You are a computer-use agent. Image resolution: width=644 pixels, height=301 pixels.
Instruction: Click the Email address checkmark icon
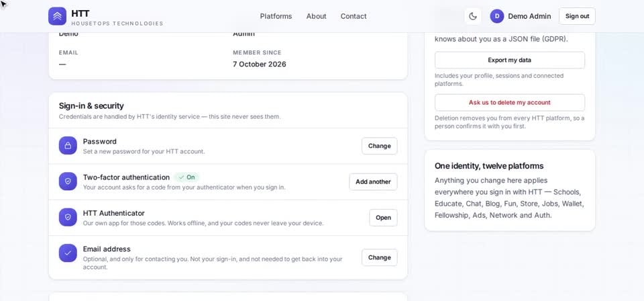[68, 253]
